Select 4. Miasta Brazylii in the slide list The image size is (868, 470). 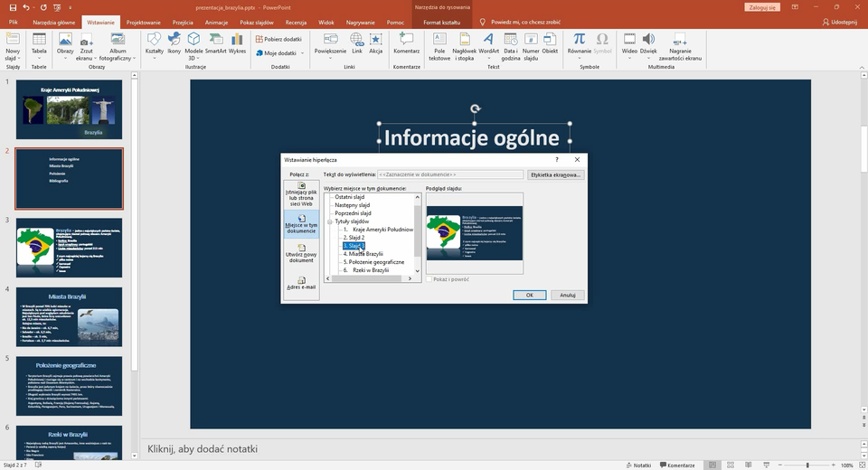[363, 254]
